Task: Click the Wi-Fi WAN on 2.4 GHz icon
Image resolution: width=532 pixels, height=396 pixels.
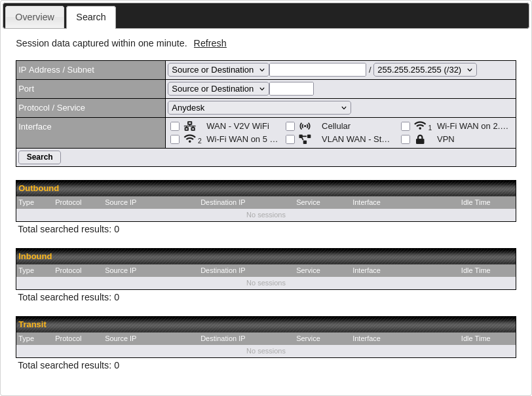Action: pos(421,126)
